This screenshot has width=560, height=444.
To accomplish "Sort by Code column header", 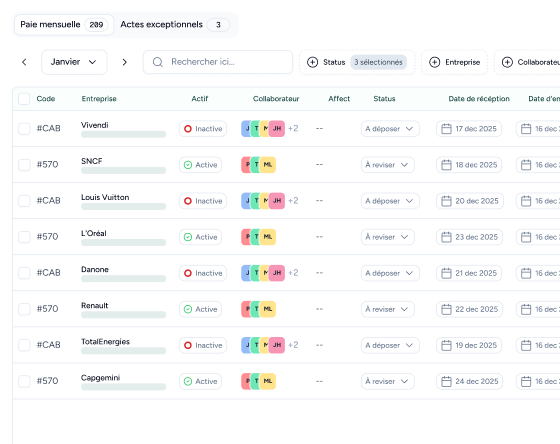I will tap(46, 99).
